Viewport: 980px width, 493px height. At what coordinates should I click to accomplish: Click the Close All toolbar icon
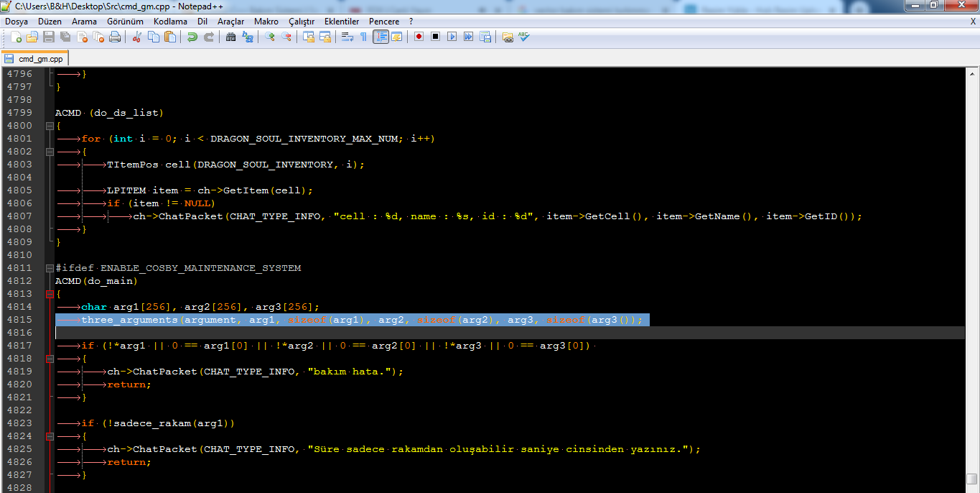pos(98,37)
